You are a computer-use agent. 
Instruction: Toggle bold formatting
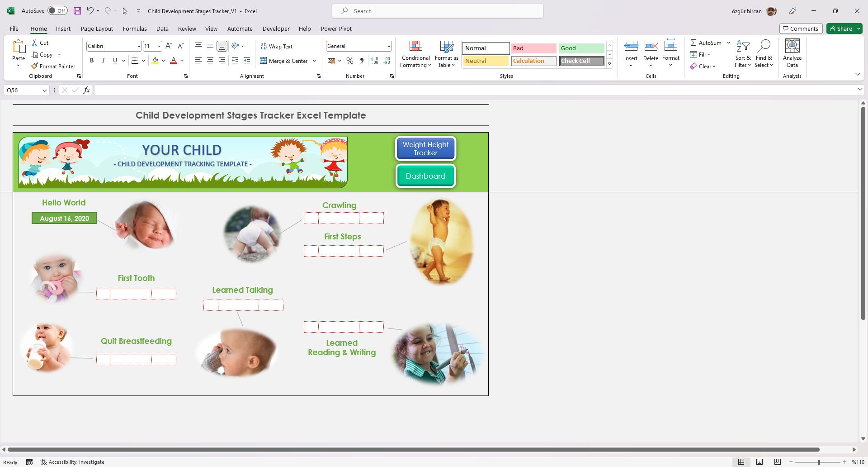click(x=92, y=60)
